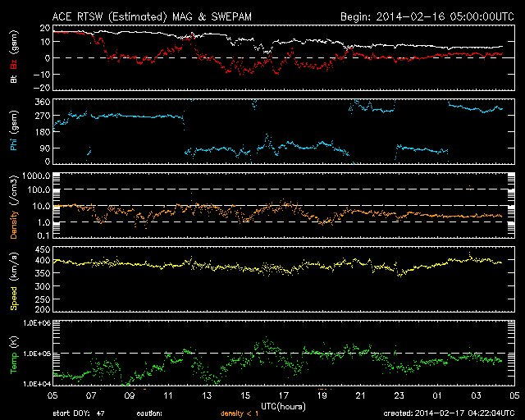Click the '-20' tick on the Bt Bz axis
The height and width of the screenshot is (420, 525).
point(42,88)
